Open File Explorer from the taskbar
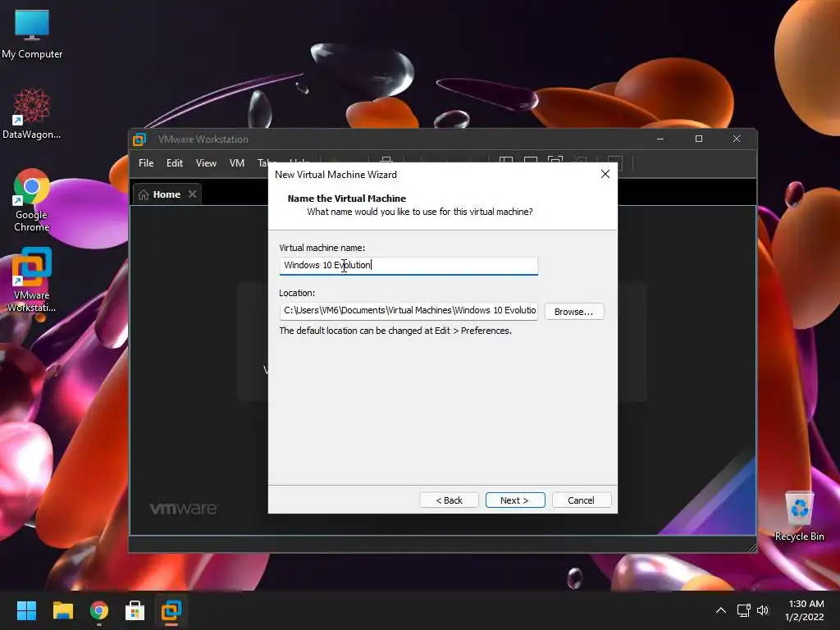 pyautogui.click(x=62, y=610)
